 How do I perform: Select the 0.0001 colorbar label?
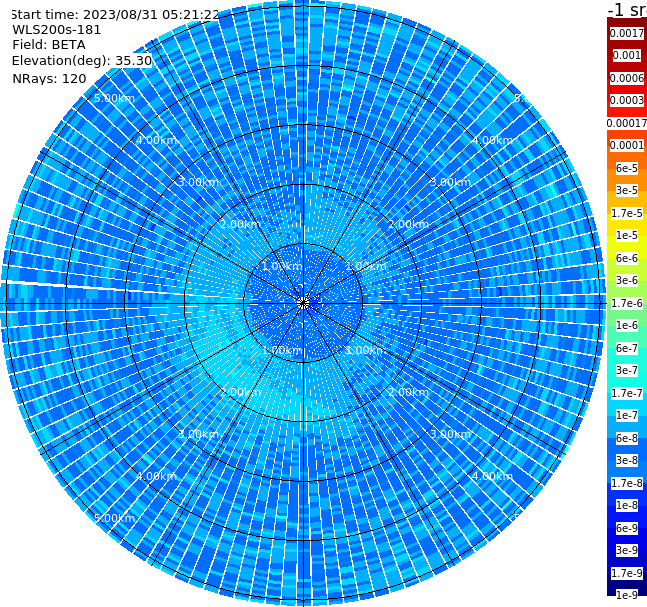(x=627, y=145)
